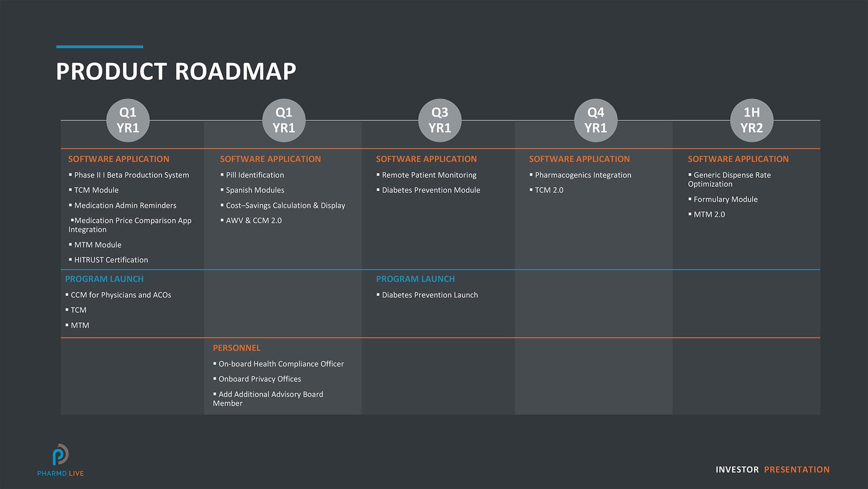Click the Q3 YR1 timeline circle

click(x=440, y=120)
